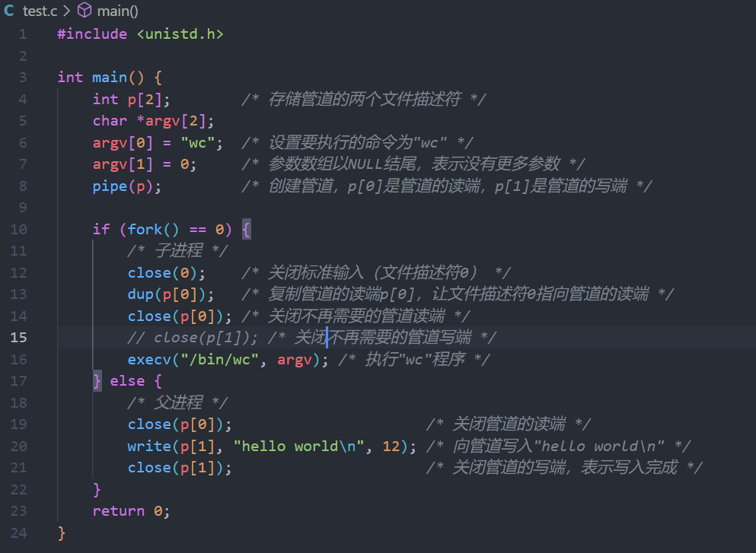756x553 pixels.
Task: Open the test.c breadcrumb dropdown
Action: (38, 11)
